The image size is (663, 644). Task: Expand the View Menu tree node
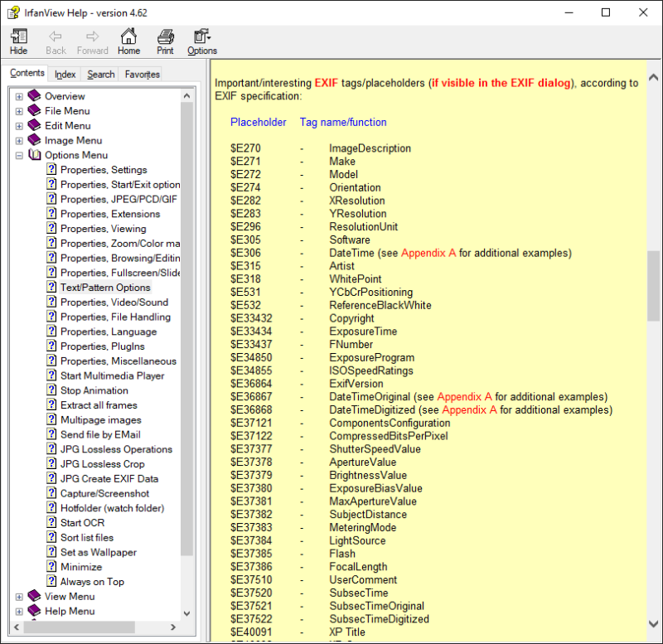coord(19,597)
